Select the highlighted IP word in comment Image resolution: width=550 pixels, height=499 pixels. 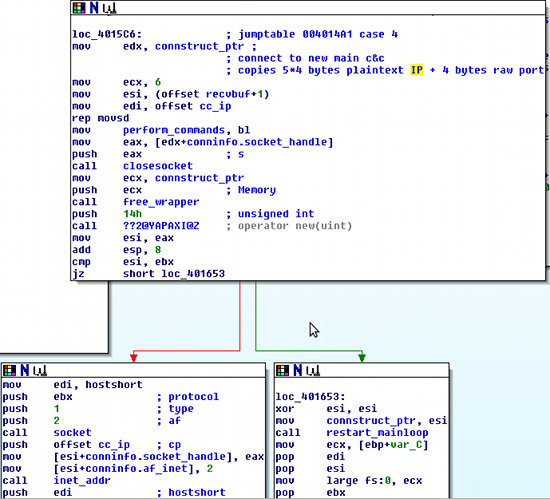[x=416, y=70]
